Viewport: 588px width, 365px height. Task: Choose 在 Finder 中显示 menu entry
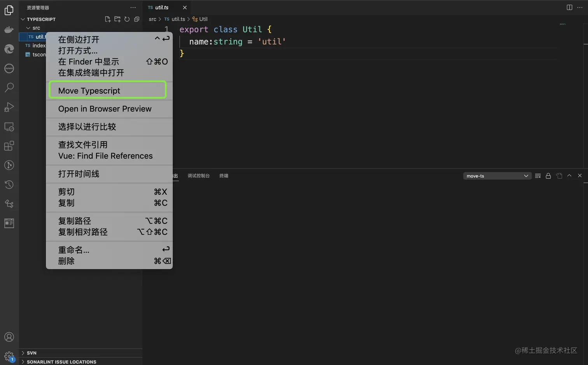(109, 62)
